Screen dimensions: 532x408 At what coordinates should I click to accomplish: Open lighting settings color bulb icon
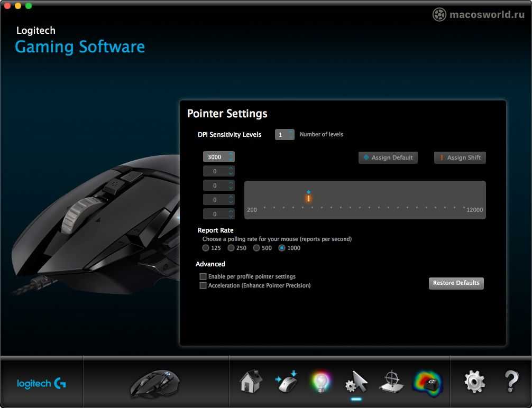[x=320, y=382]
